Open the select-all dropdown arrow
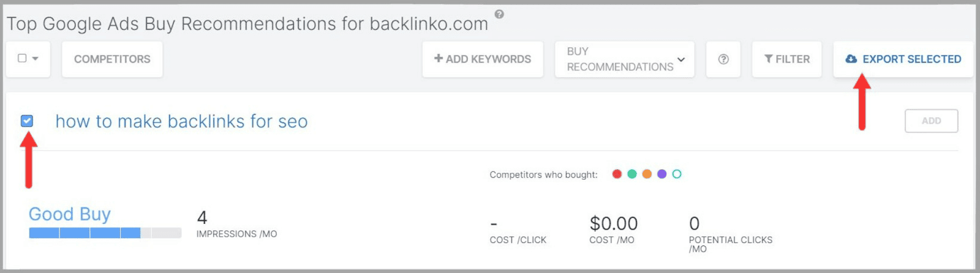Image resolution: width=980 pixels, height=273 pixels. [36, 59]
